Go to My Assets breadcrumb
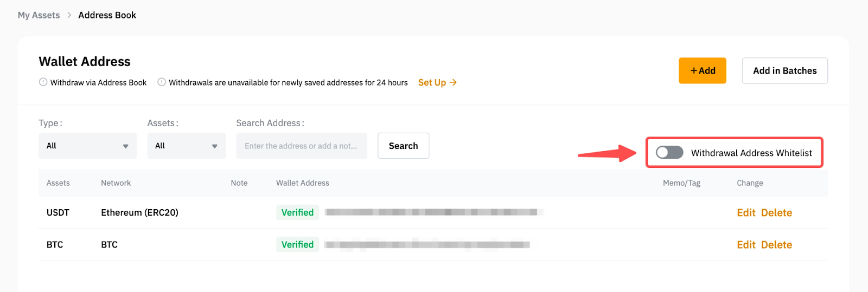Image resolution: width=868 pixels, height=292 pixels. [x=39, y=15]
